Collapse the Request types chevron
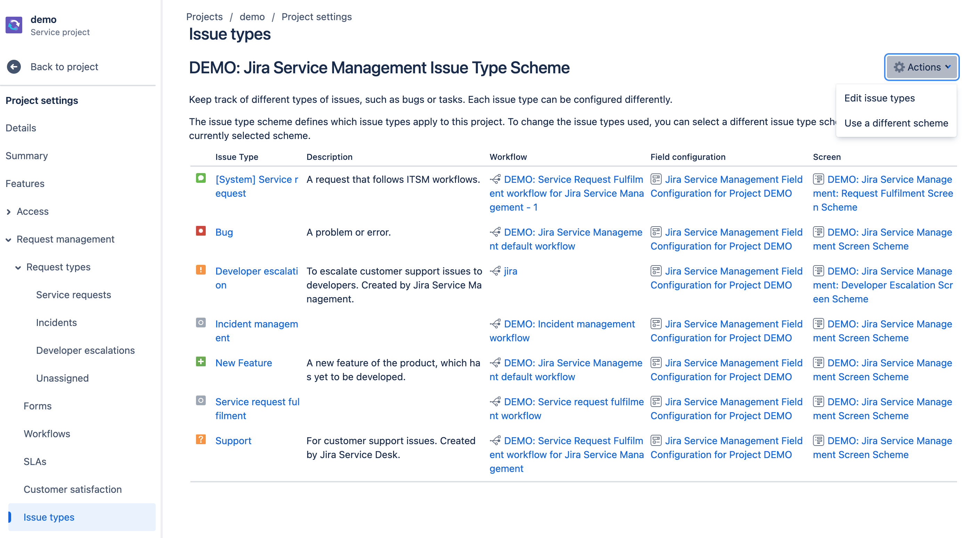The width and height of the screenshot is (980, 538). (18, 267)
